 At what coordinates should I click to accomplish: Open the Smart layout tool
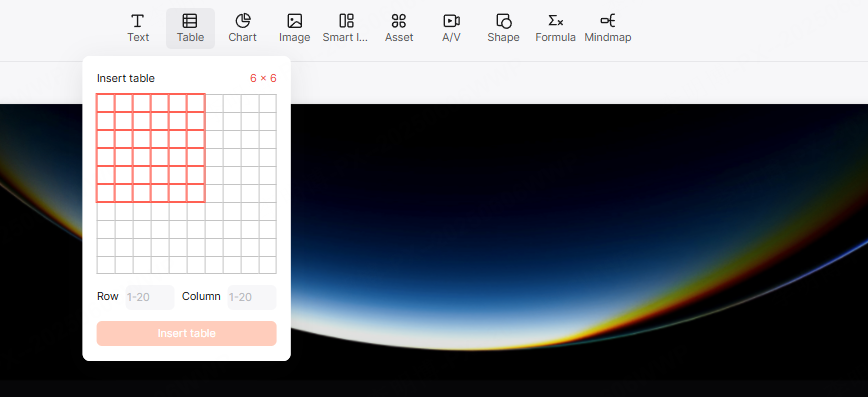pos(346,28)
